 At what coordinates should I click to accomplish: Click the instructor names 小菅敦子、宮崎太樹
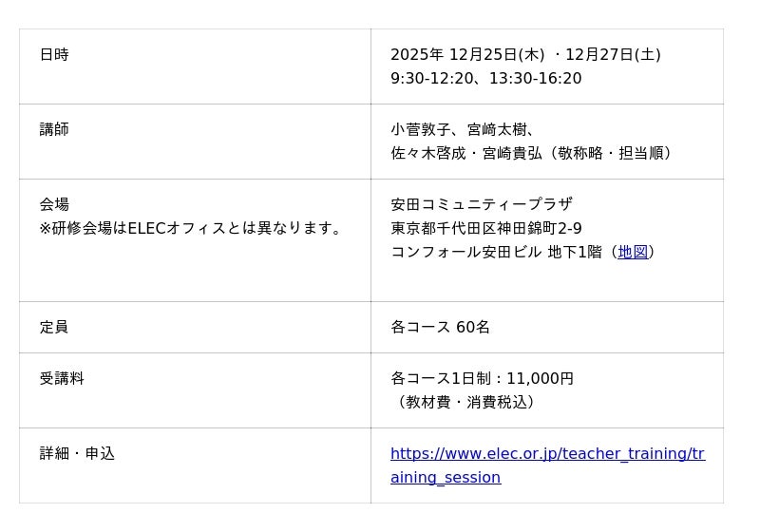pos(463,129)
